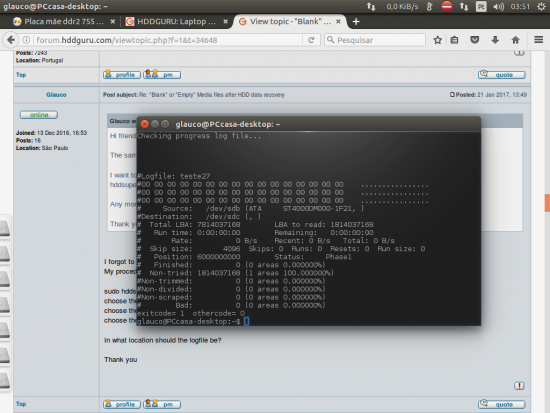The image size is (550, 413).
Task: Open the system gear menu in the top panel
Action: pyautogui.click(x=541, y=6)
